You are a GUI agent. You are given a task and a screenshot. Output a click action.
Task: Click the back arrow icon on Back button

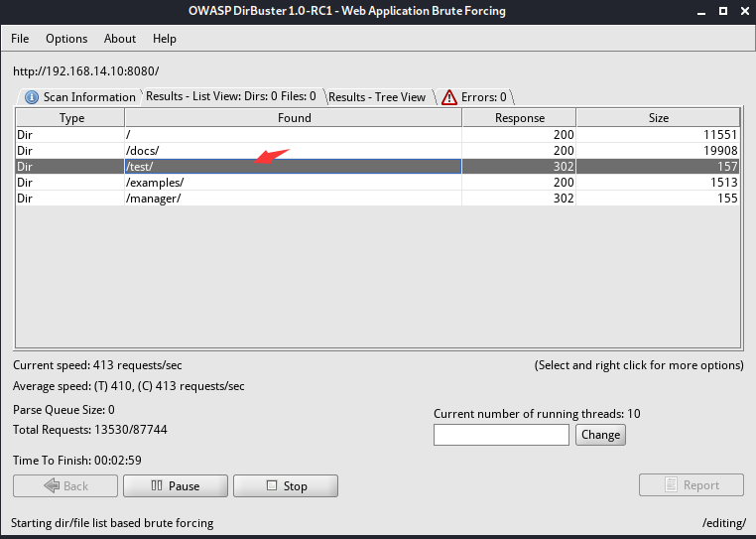click(52, 485)
